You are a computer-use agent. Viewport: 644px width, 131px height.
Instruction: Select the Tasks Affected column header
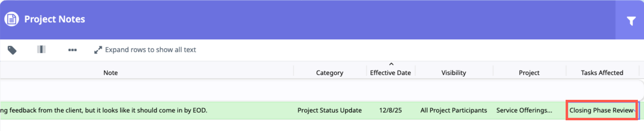pyautogui.click(x=602, y=73)
